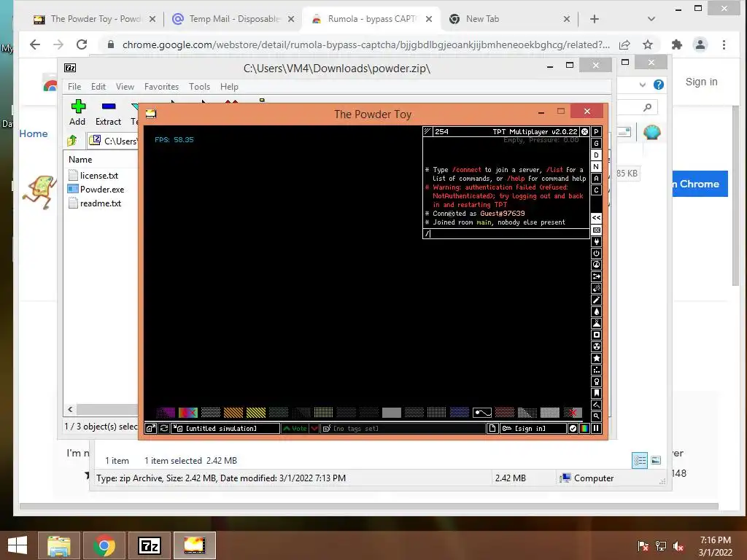Toggle the P button on the right panel
The height and width of the screenshot is (560, 747).
click(596, 132)
